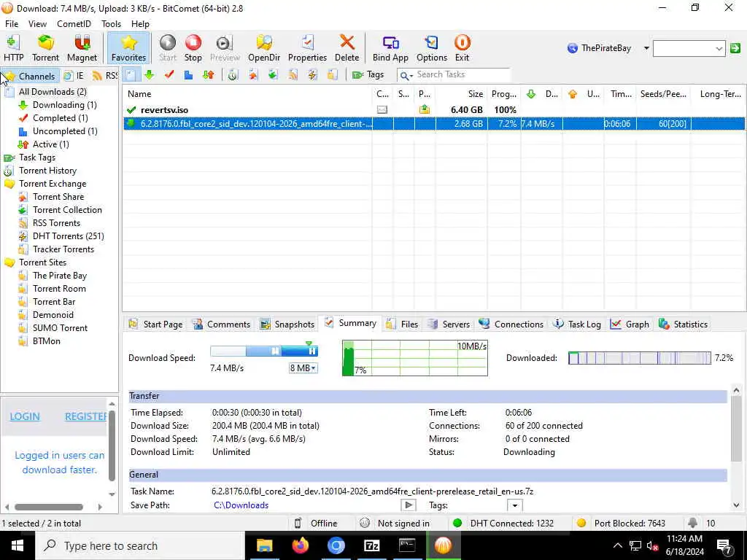The image size is (747, 560).
Task: Select Downloading (1) in sidebar
Action: point(64,105)
